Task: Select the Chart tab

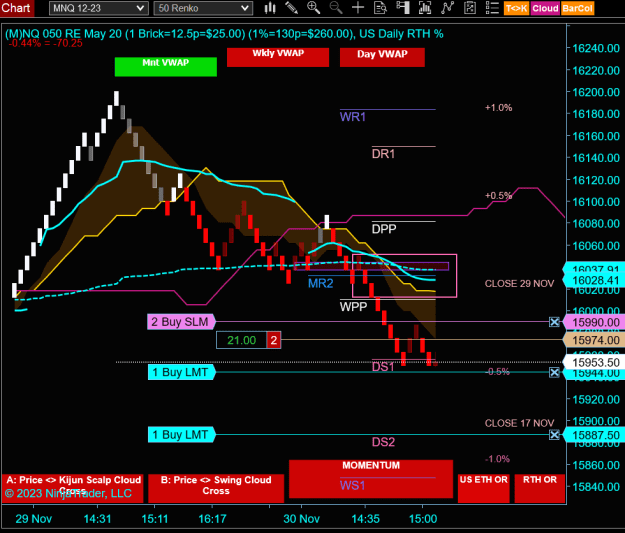Action: (16, 8)
